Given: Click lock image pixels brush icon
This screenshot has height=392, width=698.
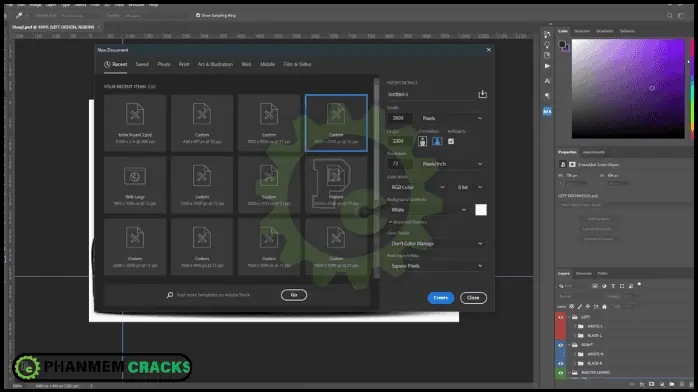Looking at the screenshot, I should pos(580,306).
